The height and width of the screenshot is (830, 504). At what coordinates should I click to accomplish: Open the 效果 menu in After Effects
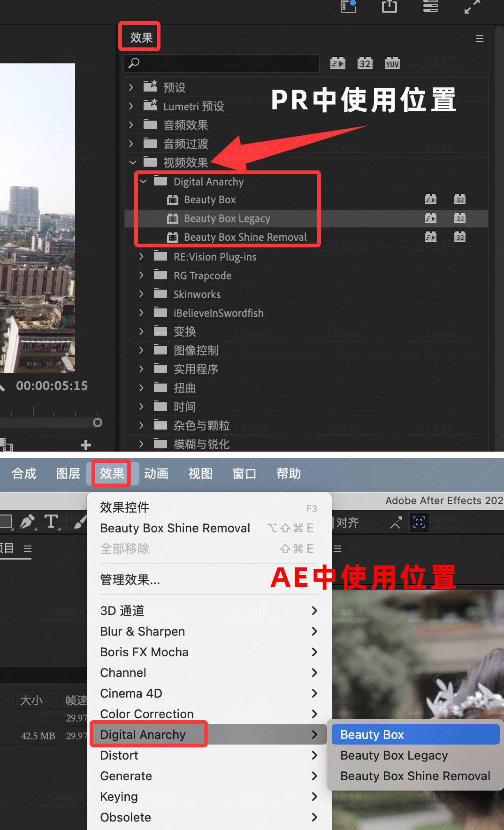[112, 474]
